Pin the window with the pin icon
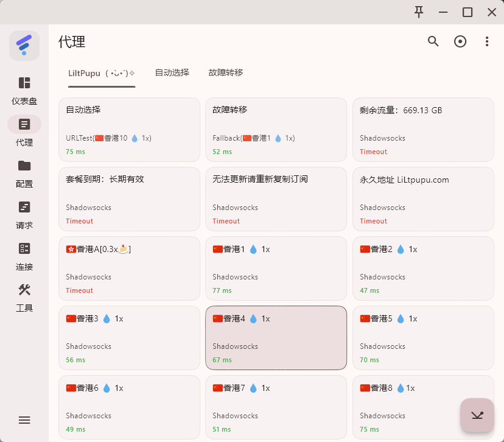Screen dimensions: 504x442 (419, 12)
